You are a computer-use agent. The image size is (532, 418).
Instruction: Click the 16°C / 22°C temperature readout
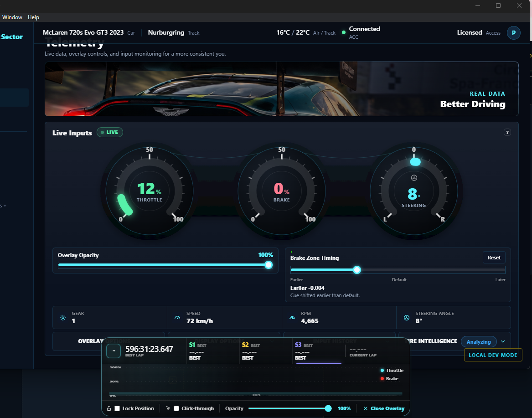293,32
